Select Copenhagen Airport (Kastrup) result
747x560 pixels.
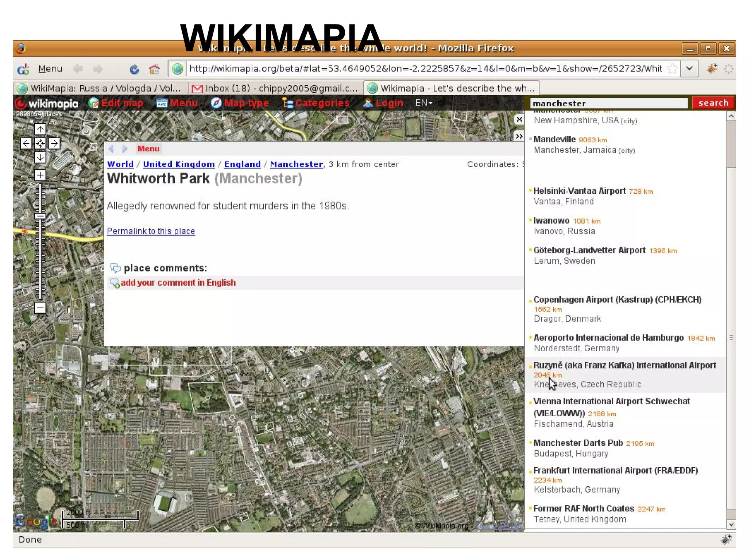point(617,300)
